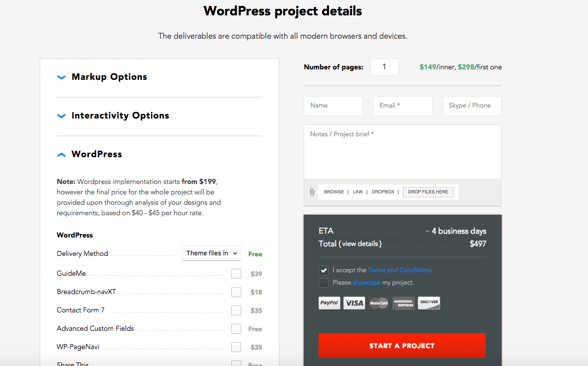Screen dimensions: 588x366
Task: Click the Number of pages field
Action: click(x=385, y=67)
